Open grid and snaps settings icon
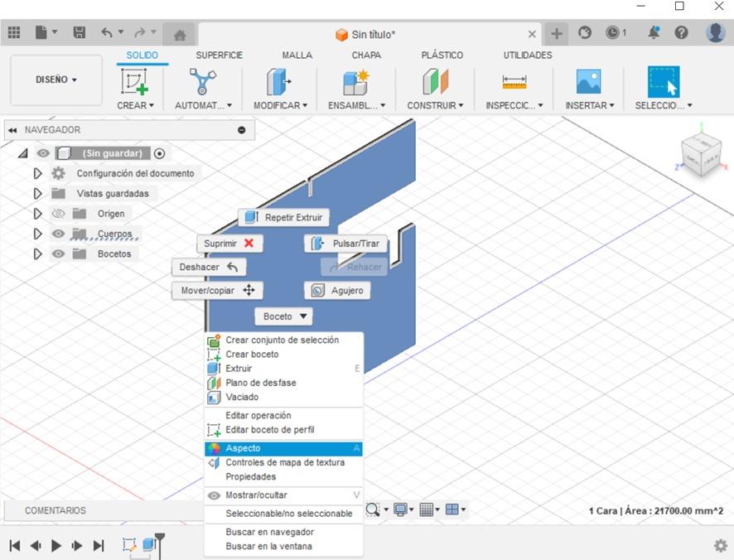This screenshot has width=734, height=560. (x=426, y=509)
